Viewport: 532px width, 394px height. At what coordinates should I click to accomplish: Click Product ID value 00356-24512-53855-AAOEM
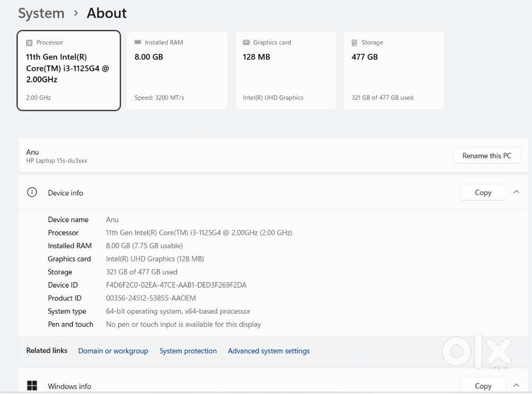151,298
